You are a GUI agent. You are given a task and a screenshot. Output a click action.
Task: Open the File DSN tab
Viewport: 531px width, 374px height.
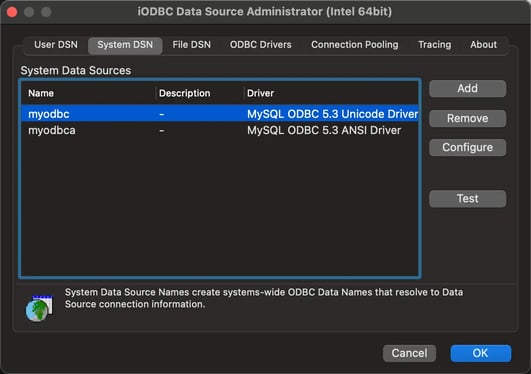pyautogui.click(x=191, y=45)
